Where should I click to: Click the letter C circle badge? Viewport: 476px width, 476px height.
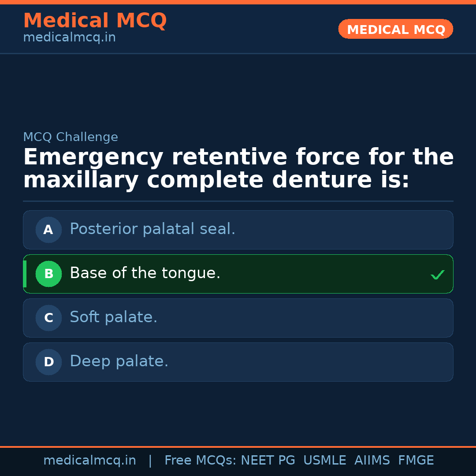tap(48, 318)
